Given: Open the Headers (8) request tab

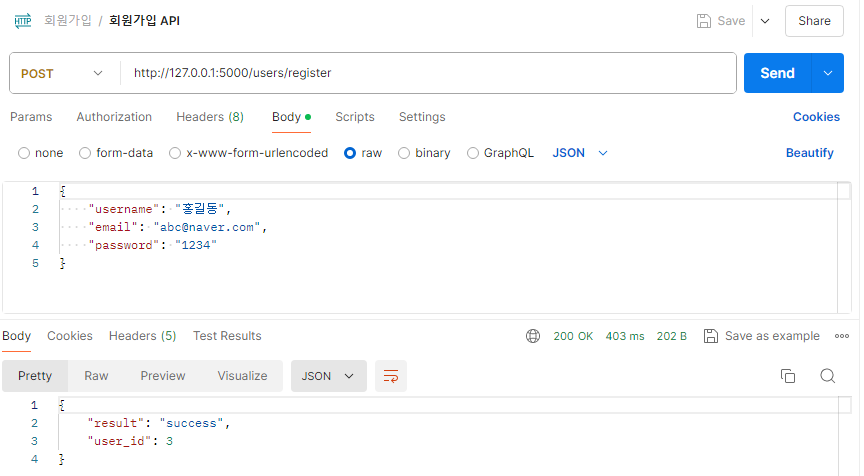Looking at the screenshot, I should coord(210,117).
